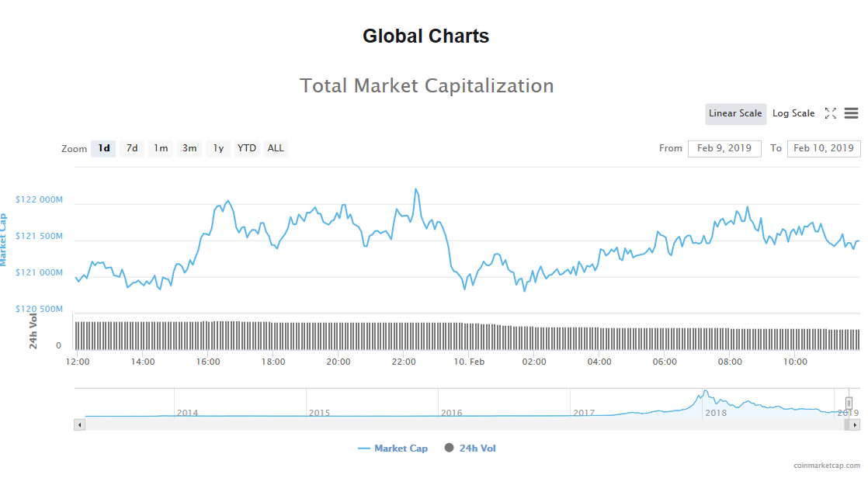Viewport: 868px width, 478px height.
Task: Show ALL historical data range
Action: click(275, 148)
